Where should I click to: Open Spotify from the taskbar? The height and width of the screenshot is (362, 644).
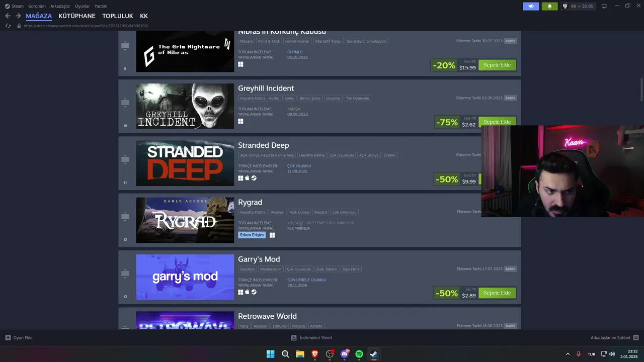pyautogui.click(x=359, y=354)
